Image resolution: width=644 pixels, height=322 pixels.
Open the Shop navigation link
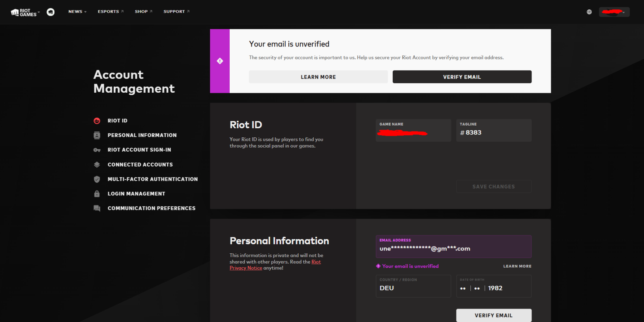coord(143,11)
